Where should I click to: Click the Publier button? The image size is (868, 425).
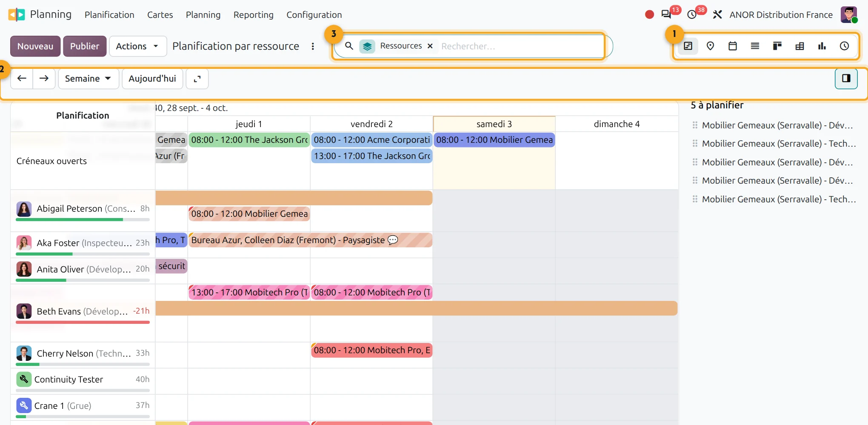(85, 46)
